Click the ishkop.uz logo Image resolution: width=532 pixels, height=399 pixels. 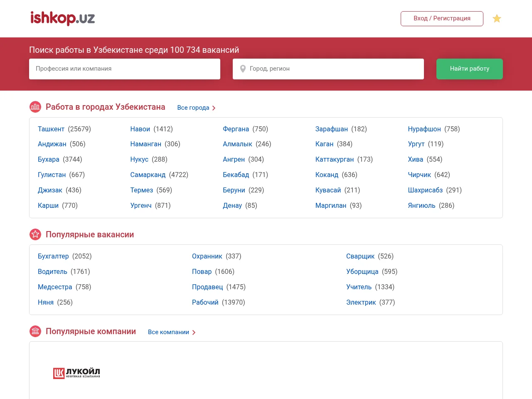[x=63, y=18]
